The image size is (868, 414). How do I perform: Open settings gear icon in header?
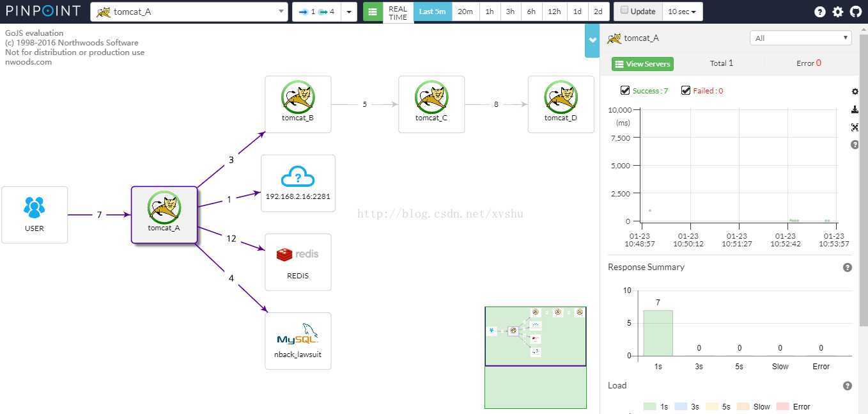[838, 12]
